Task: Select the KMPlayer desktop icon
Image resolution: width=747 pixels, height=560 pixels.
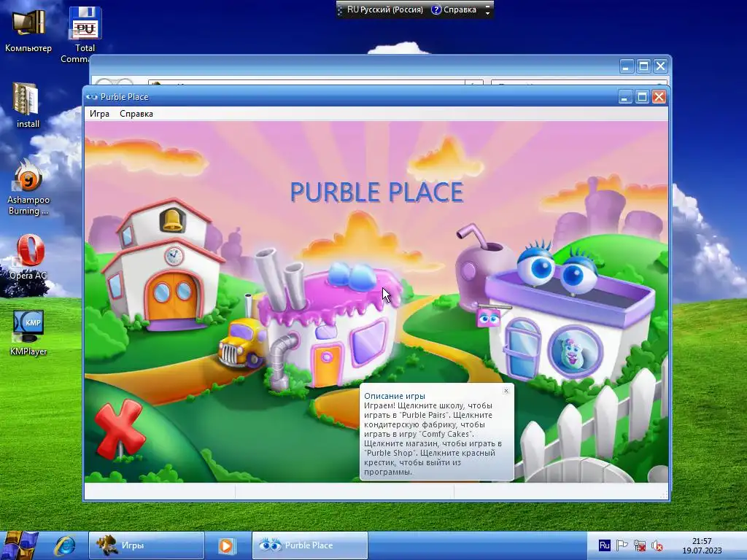Action: (28, 332)
